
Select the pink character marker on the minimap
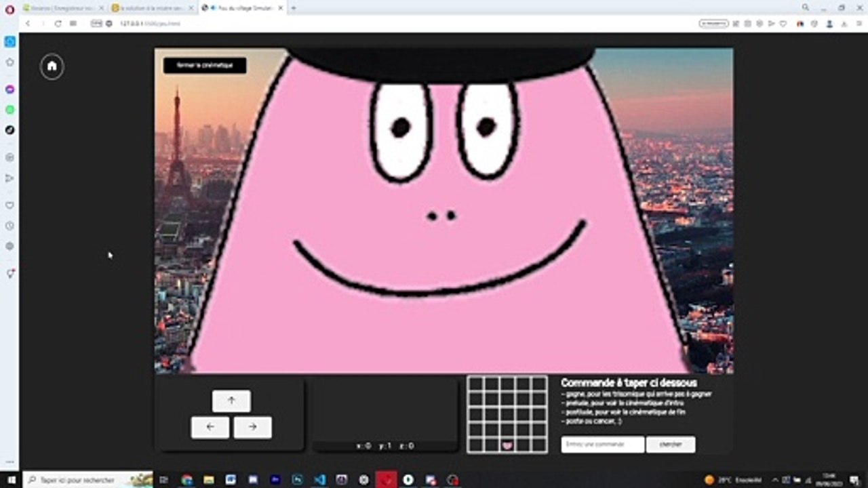coord(507,445)
